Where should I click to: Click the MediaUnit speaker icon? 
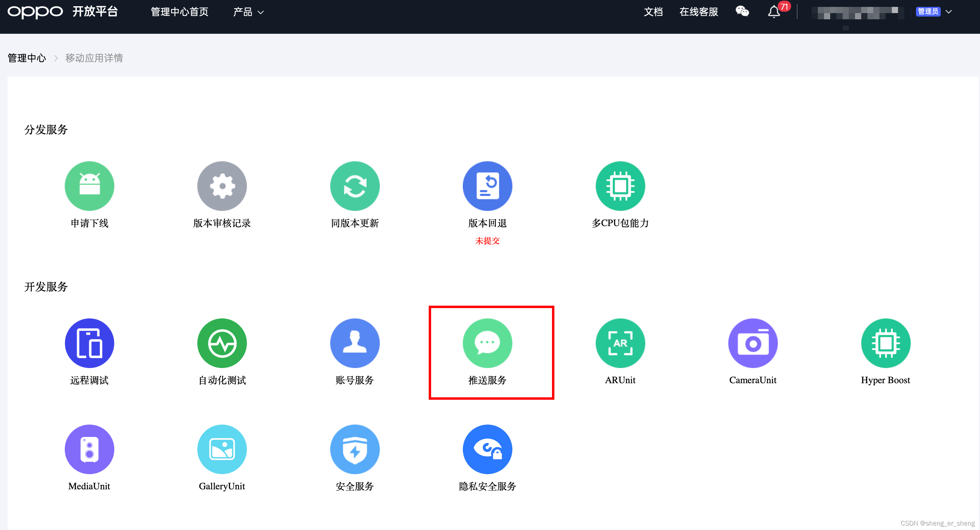(90, 449)
